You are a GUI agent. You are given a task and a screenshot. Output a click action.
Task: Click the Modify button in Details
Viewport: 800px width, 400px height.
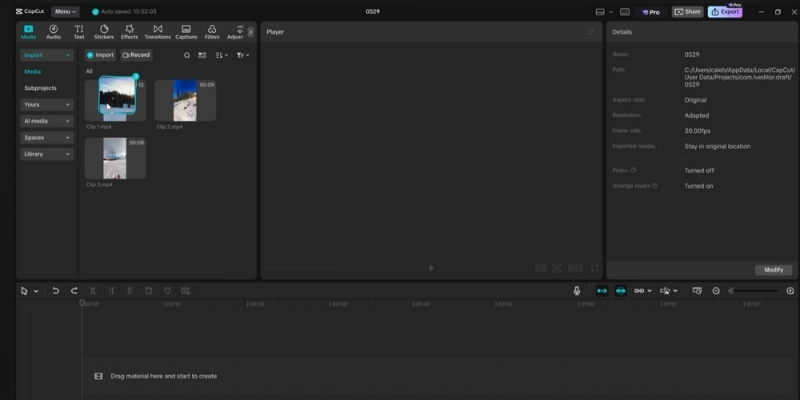tap(774, 270)
